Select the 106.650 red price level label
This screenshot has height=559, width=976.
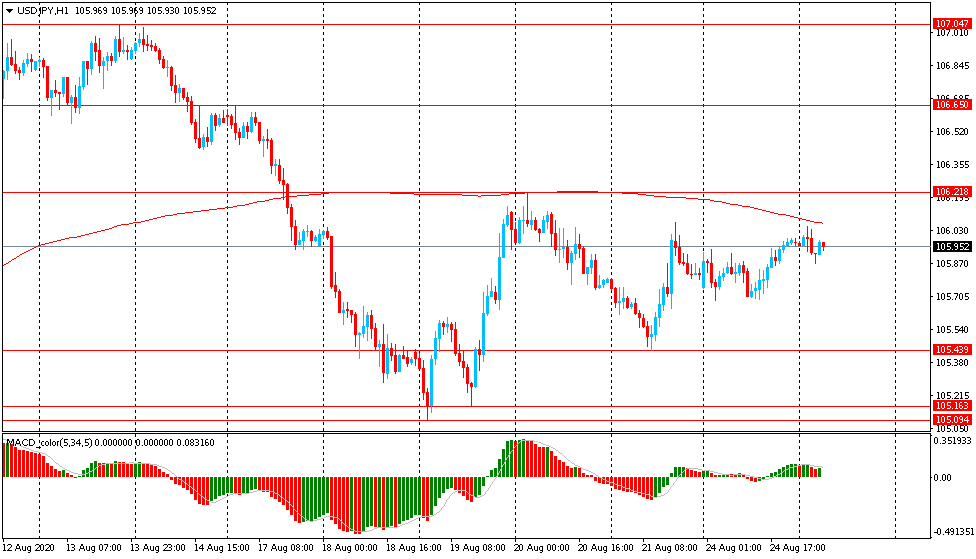(952, 105)
